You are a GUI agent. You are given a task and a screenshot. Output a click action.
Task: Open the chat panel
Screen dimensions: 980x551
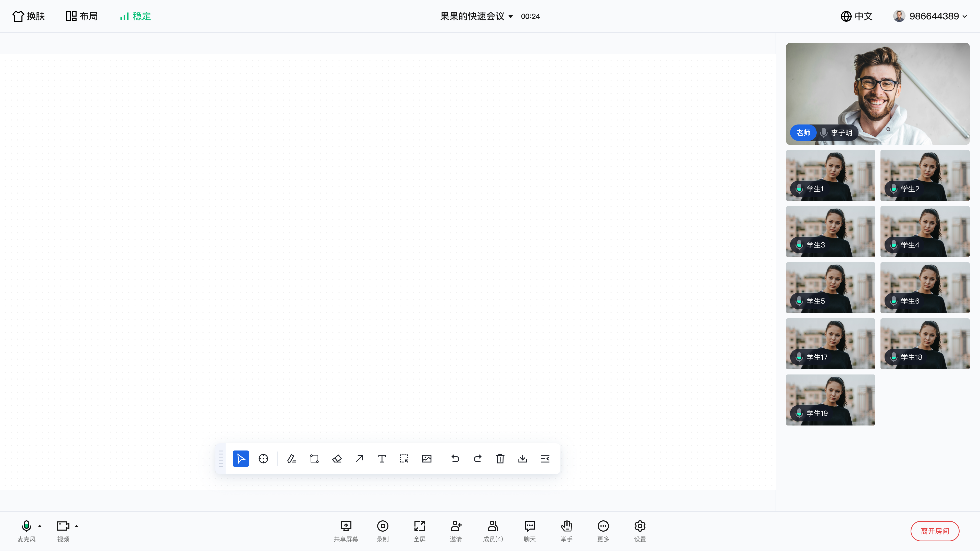(530, 531)
